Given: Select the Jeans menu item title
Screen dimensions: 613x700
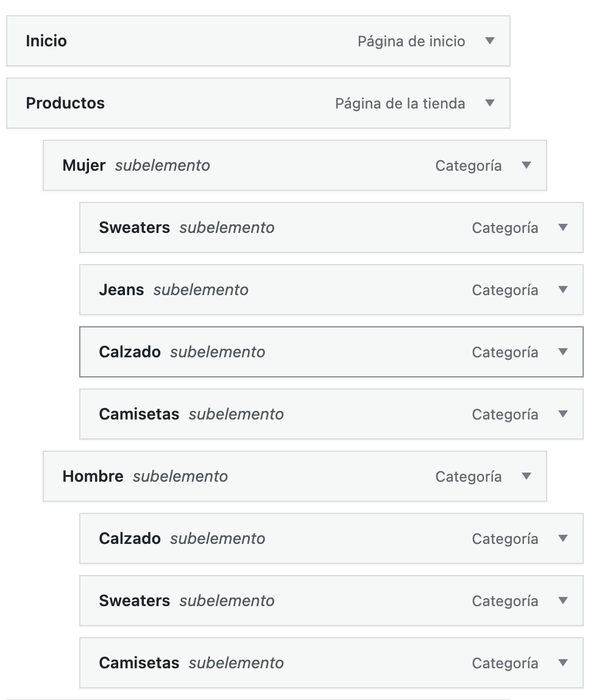Looking at the screenshot, I should 121,290.
